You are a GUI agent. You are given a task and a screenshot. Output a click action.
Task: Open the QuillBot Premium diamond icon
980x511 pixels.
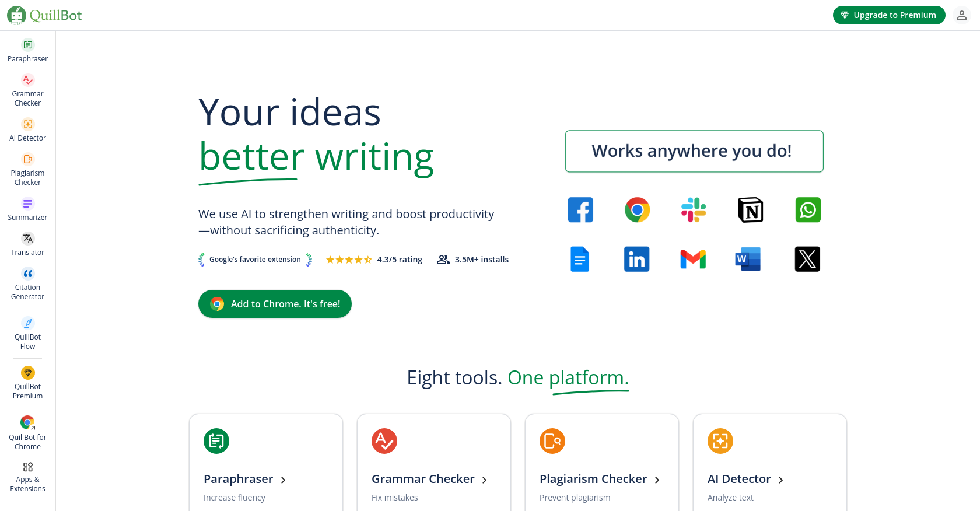(27, 372)
